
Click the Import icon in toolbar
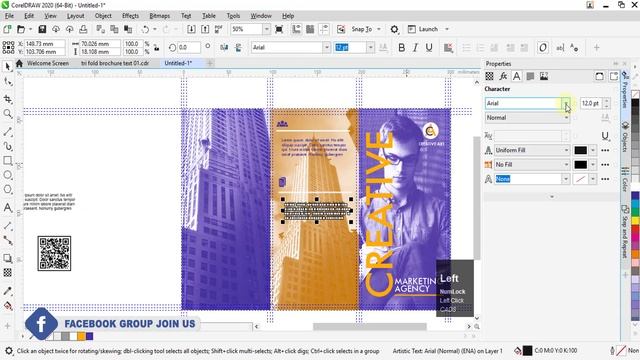click(191, 29)
